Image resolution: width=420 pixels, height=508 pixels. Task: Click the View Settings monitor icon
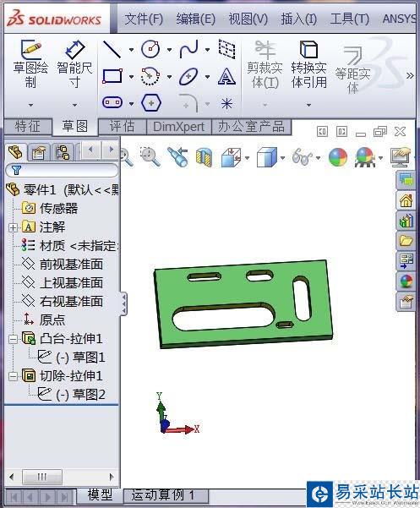pyautogui.click(x=401, y=157)
